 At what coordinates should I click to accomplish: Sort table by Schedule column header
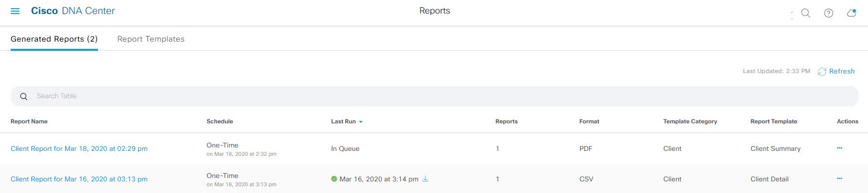[220, 121]
